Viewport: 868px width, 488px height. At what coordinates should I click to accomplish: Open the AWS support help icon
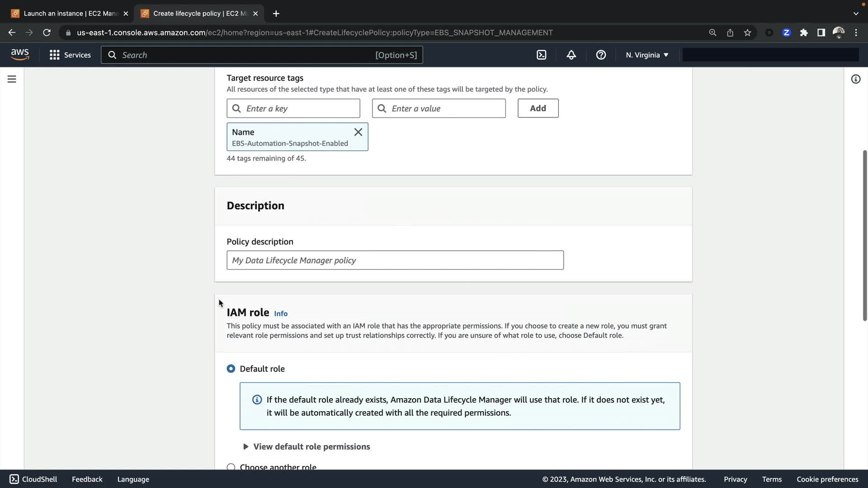(601, 55)
